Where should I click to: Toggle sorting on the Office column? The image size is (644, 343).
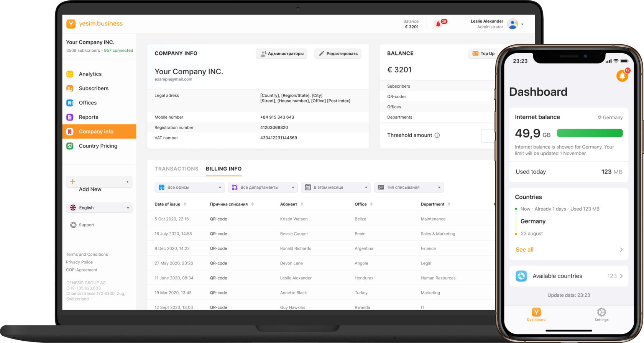(x=371, y=204)
